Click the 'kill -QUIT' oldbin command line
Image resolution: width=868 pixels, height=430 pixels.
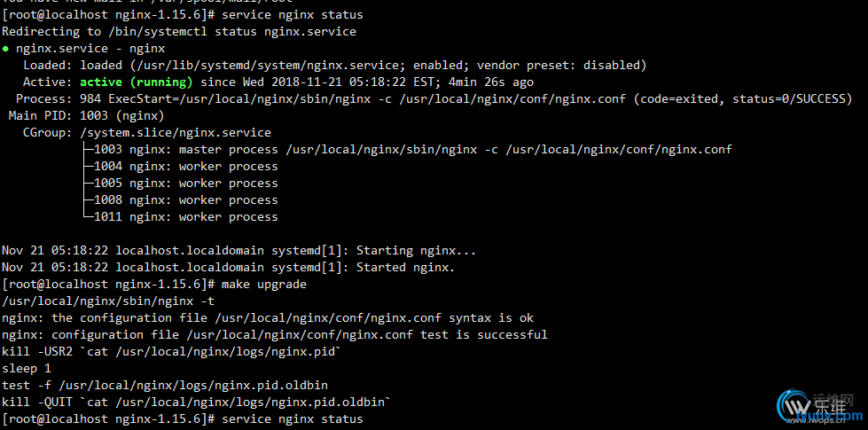[197, 402]
